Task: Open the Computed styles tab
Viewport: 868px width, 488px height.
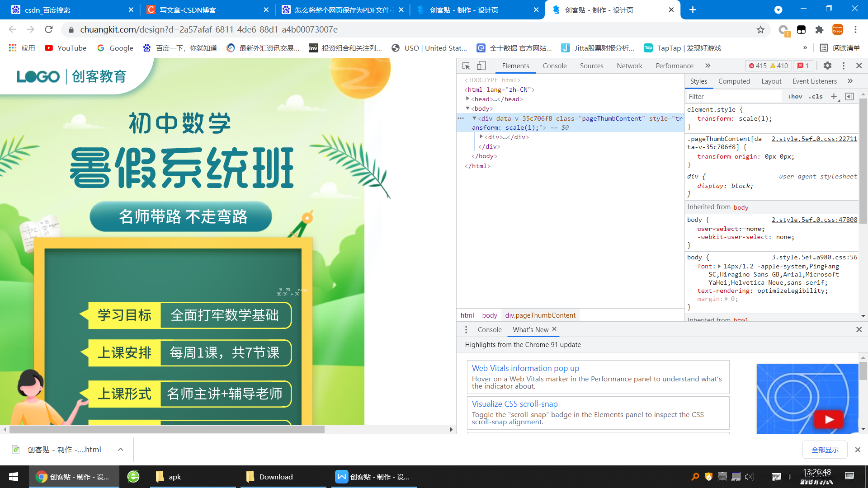Action: pyautogui.click(x=734, y=81)
